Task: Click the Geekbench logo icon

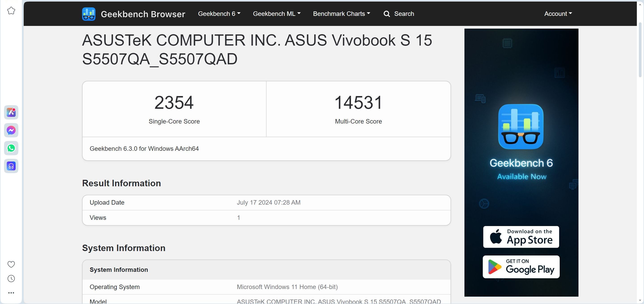Action: pyautogui.click(x=89, y=14)
